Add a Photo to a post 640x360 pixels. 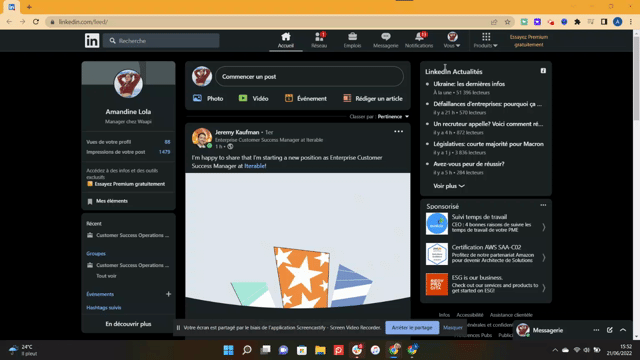208,98
